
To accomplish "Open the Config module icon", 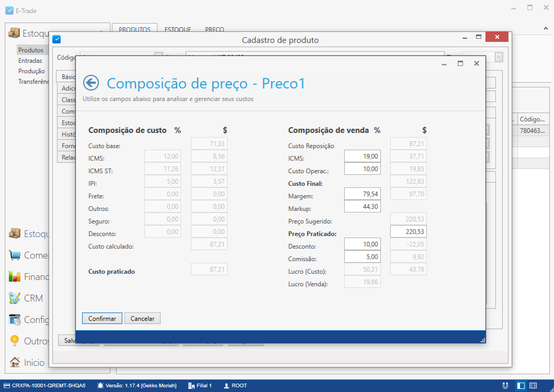I will pos(15,319).
